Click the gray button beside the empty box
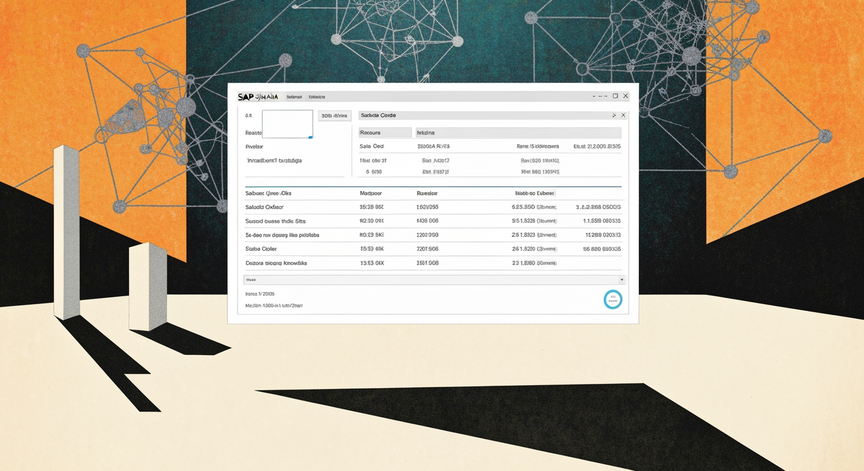Viewport: 864px width, 471px height. point(334,116)
